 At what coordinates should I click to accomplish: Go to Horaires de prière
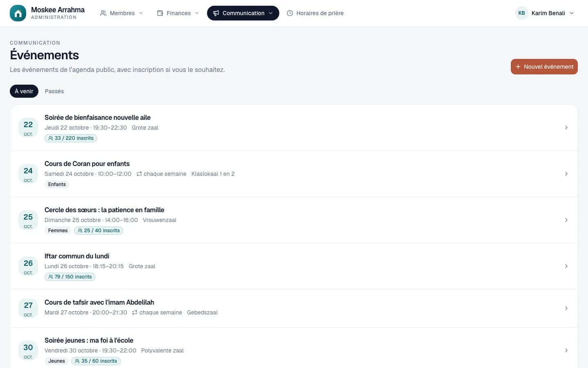(x=315, y=13)
